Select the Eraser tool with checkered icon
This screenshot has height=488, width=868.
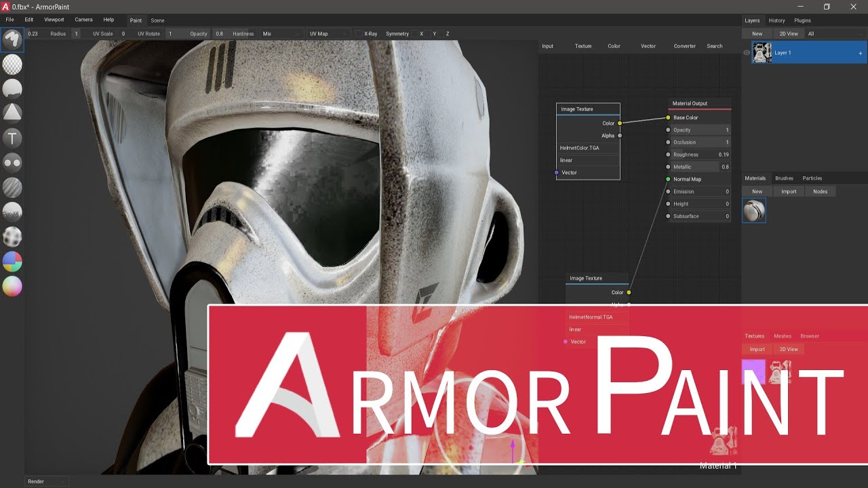pos(12,64)
